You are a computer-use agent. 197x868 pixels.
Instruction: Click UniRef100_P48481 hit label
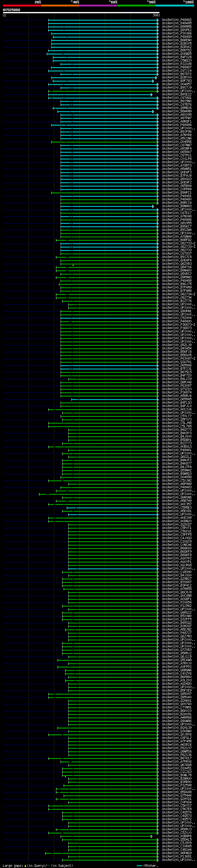176,196
